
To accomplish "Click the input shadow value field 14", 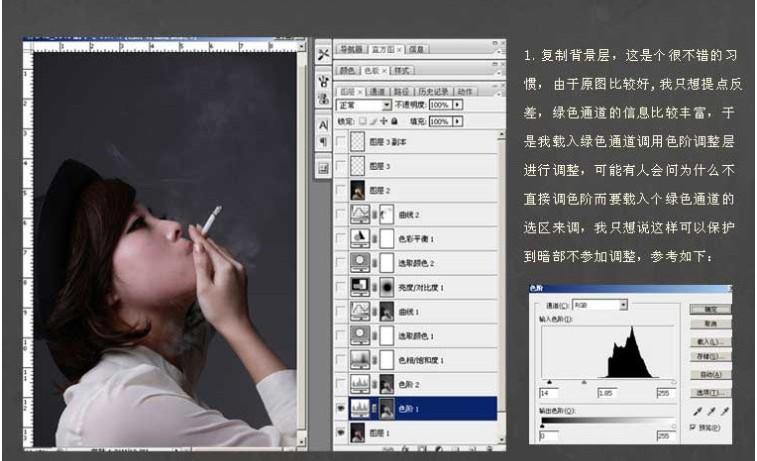I will [x=549, y=393].
